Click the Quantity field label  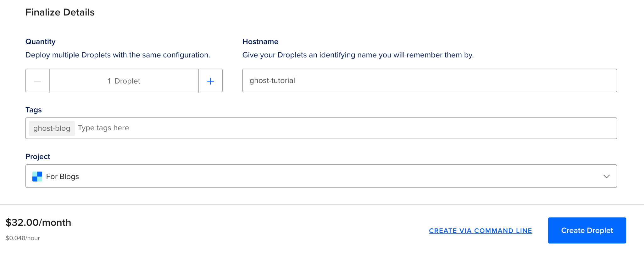pos(40,42)
